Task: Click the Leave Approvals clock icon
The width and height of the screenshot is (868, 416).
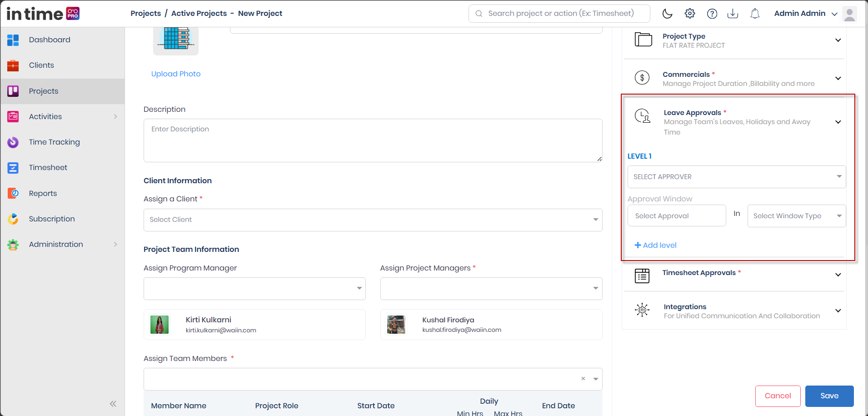Action: [x=643, y=116]
